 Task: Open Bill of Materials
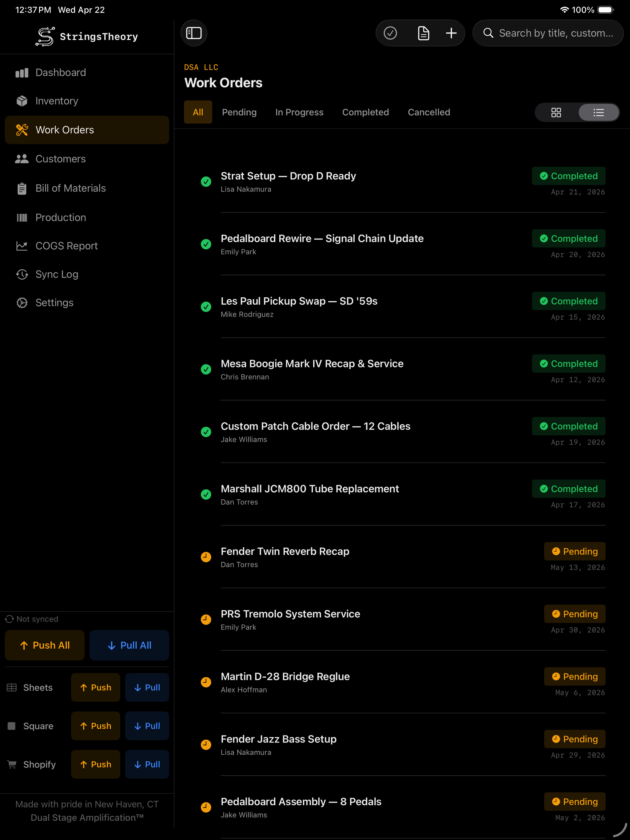click(70, 188)
